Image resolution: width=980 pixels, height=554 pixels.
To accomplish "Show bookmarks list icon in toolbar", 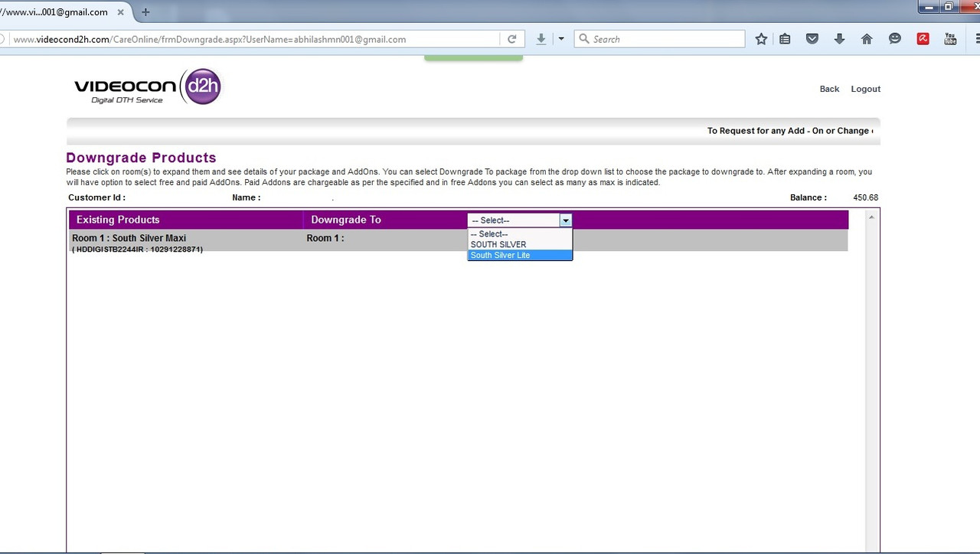I will [785, 39].
